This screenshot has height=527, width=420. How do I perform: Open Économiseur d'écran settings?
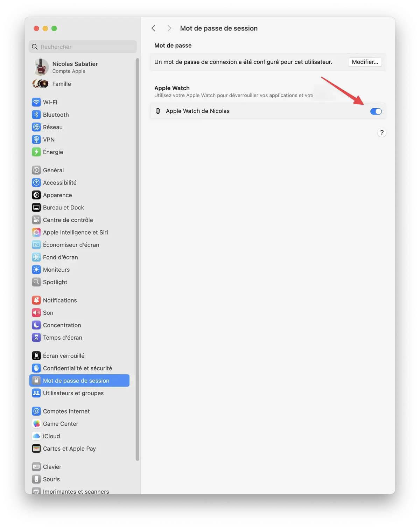[x=71, y=244]
